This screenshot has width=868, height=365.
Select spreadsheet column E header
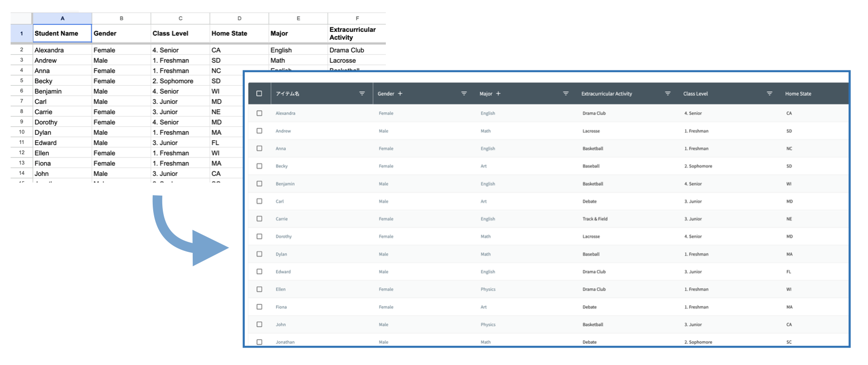tap(298, 18)
